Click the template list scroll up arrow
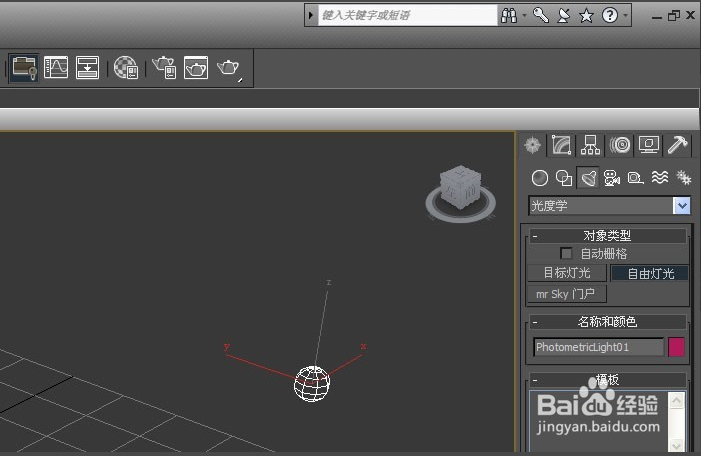Screen dimensions: 701x456 (x=676, y=400)
